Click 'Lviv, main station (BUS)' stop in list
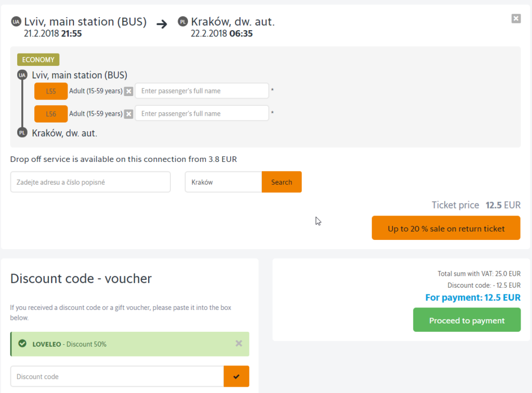Screen dimensions: 532x393 pos(79,75)
